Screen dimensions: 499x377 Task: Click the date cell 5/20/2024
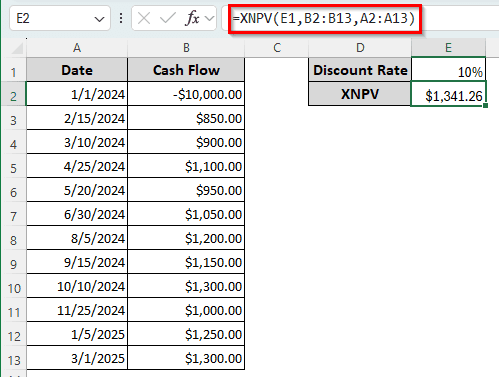(x=77, y=190)
